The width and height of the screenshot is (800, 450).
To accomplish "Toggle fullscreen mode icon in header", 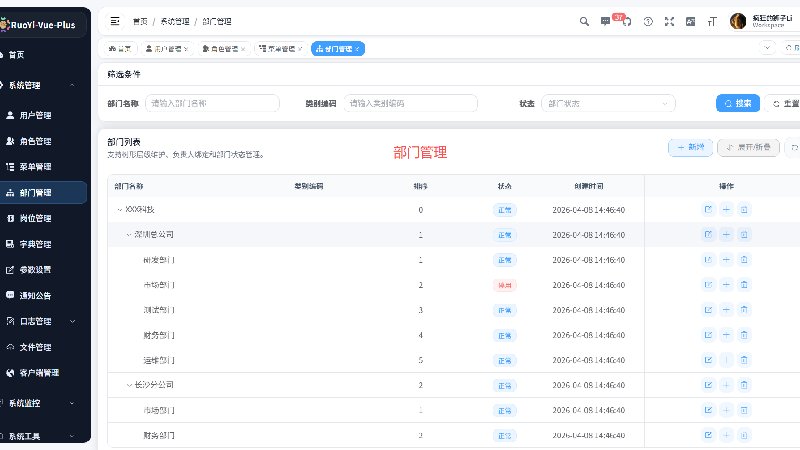I will 669,21.
